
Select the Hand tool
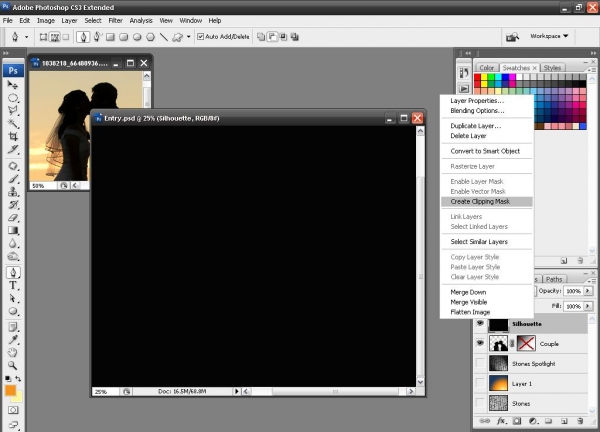click(x=13, y=353)
